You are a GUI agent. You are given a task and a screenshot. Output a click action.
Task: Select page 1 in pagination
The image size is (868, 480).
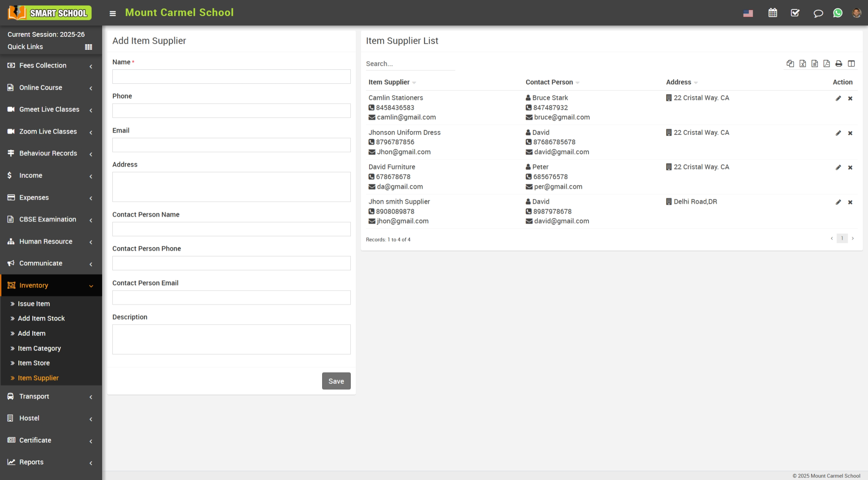pos(842,239)
